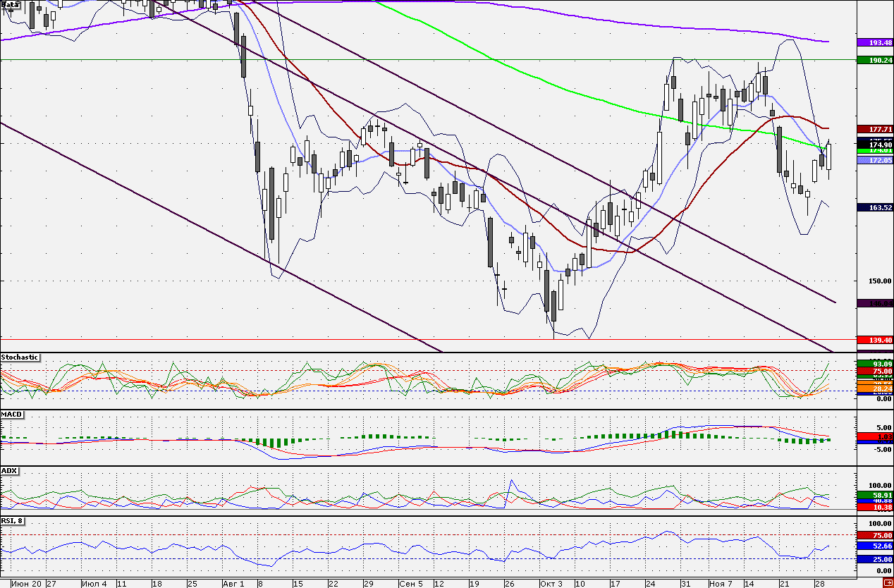
Task: Click the ADX indicator panel label
Action: pyautogui.click(x=9, y=470)
